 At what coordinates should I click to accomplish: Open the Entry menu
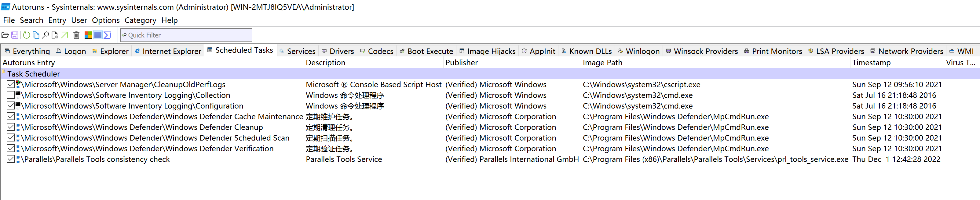(x=57, y=20)
